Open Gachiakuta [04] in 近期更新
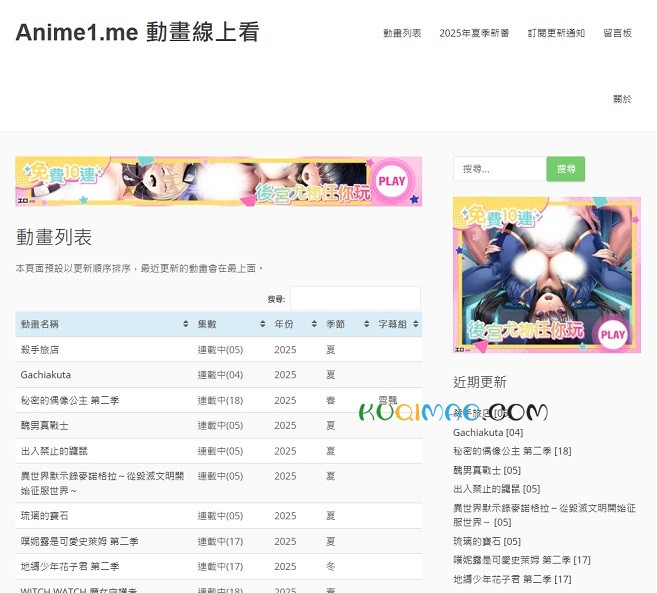This screenshot has height=593, width=657. tap(488, 432)
